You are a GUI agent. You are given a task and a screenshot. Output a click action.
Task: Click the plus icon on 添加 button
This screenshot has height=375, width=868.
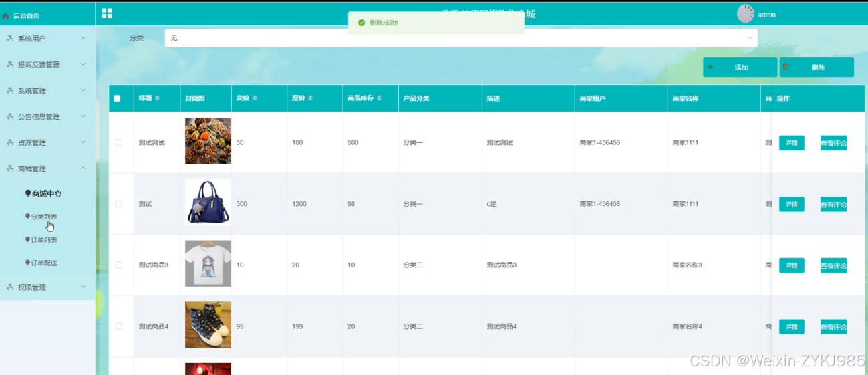(710, 67)
